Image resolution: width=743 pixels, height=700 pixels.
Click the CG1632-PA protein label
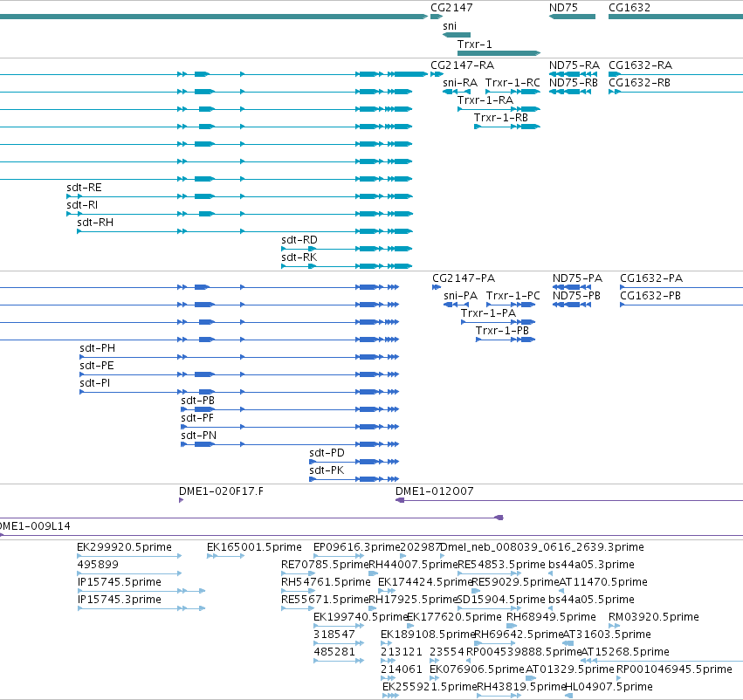tap(651, 278)
